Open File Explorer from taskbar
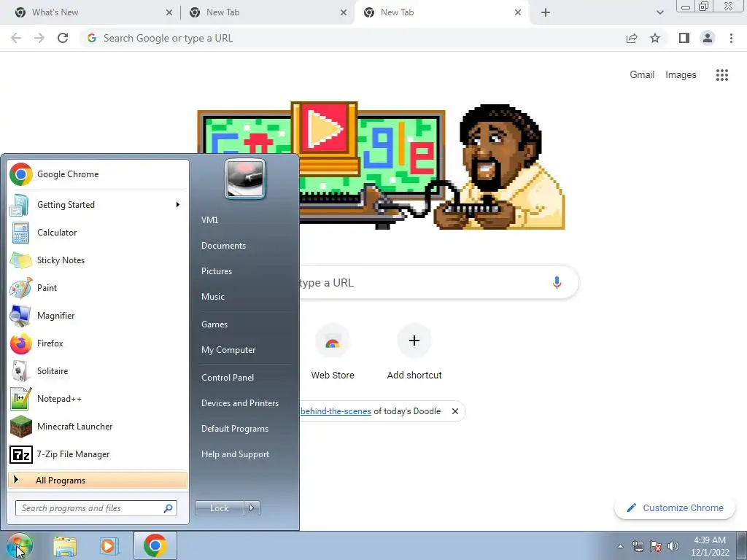This screenshot has width=747, height=560. point(65,545)
